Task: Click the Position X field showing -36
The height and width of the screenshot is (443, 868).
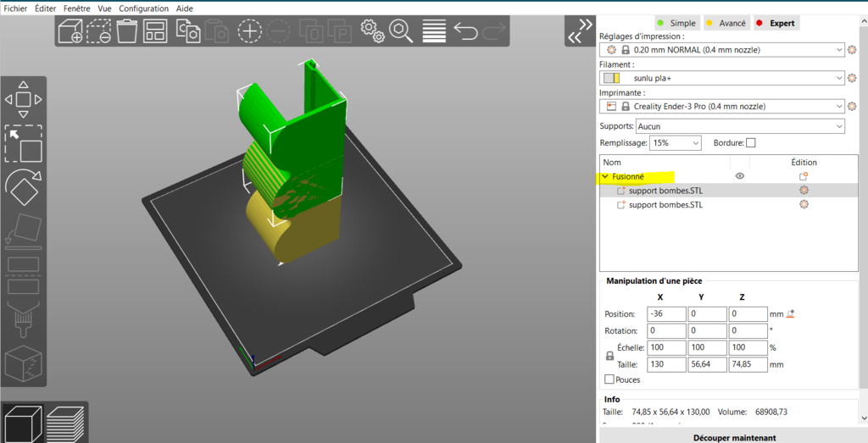Action: click(666, 313)
